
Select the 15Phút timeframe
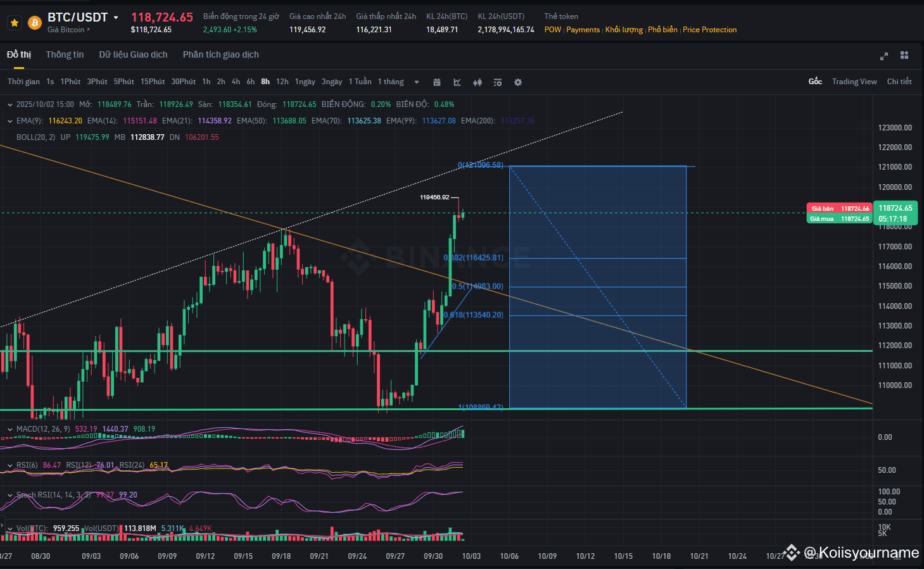[153, 82]
